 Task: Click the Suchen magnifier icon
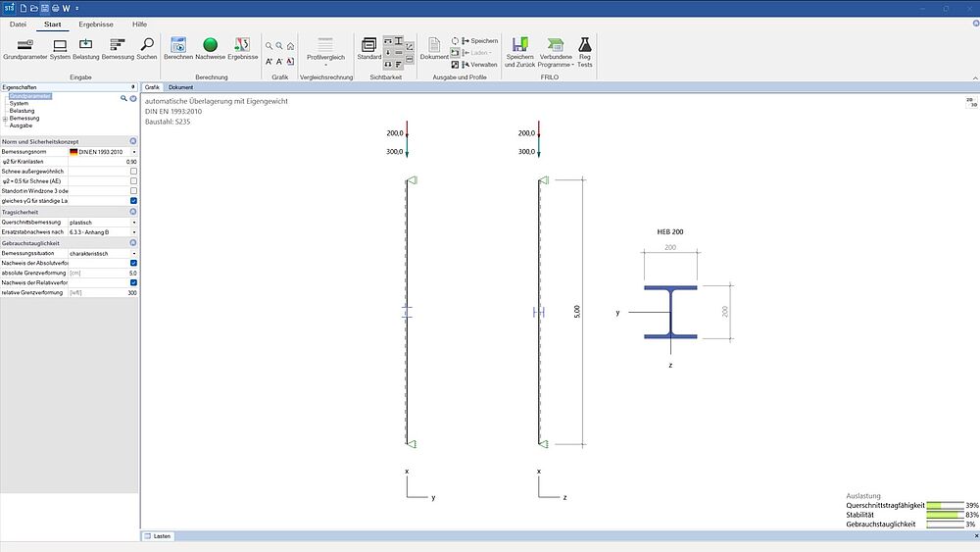click(x=146, y=46)
